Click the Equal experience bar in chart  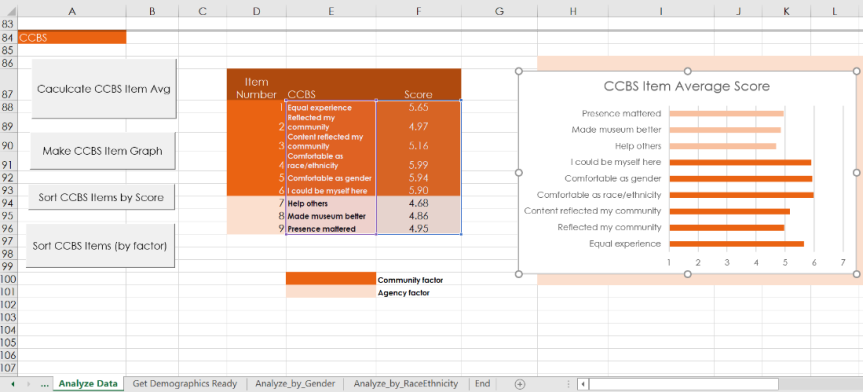736,243
